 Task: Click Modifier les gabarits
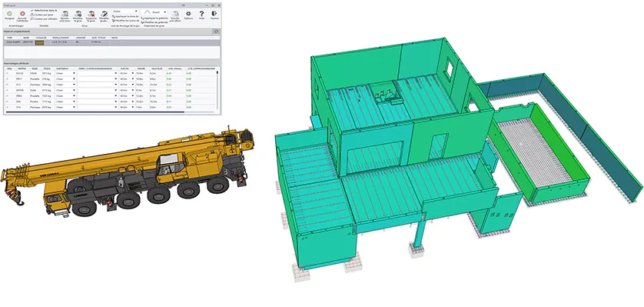[154, 22]
